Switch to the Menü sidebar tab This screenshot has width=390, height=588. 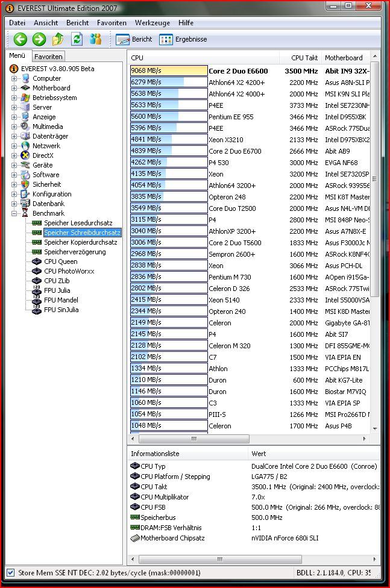click(17, 55)
